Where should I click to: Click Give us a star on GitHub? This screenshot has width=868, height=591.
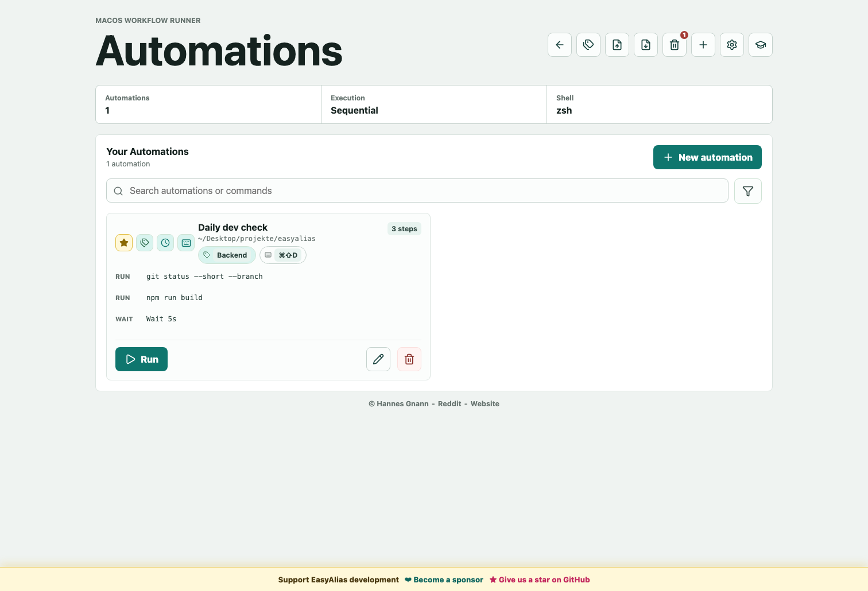coord(540,580)
